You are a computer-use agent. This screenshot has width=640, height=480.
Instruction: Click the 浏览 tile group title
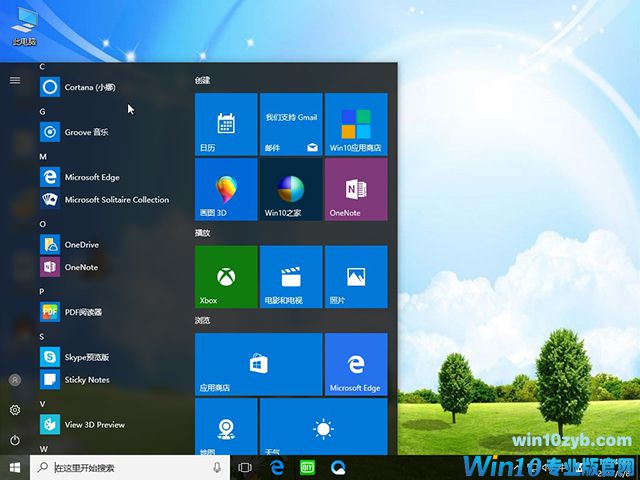(x=202, y=320)
